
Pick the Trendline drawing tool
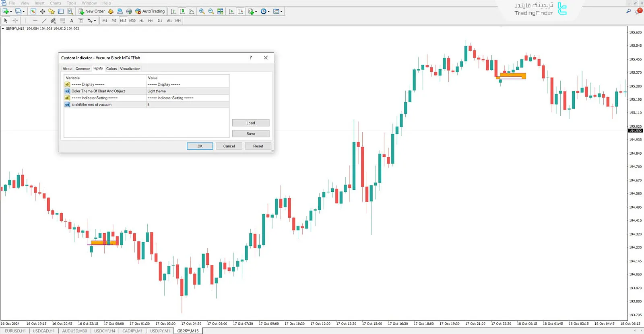pyautogui.click(x=44, y=21)
